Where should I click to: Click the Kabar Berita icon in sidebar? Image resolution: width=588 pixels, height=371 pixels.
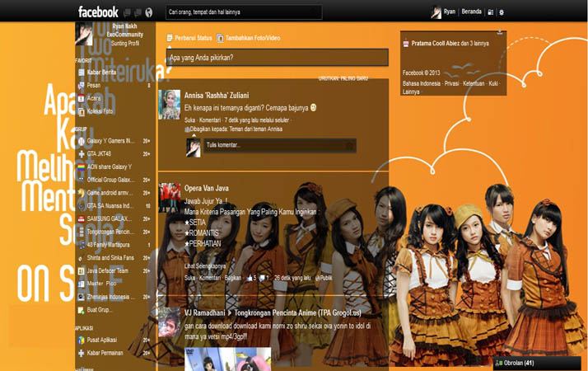[x=82, y=72]
